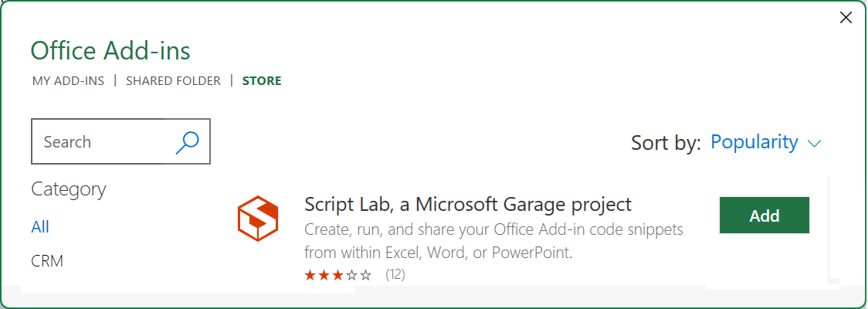Click the Script Lab orange logo
Screen dimensions: 868x309
pyautogui.click(x=257, y=218)
